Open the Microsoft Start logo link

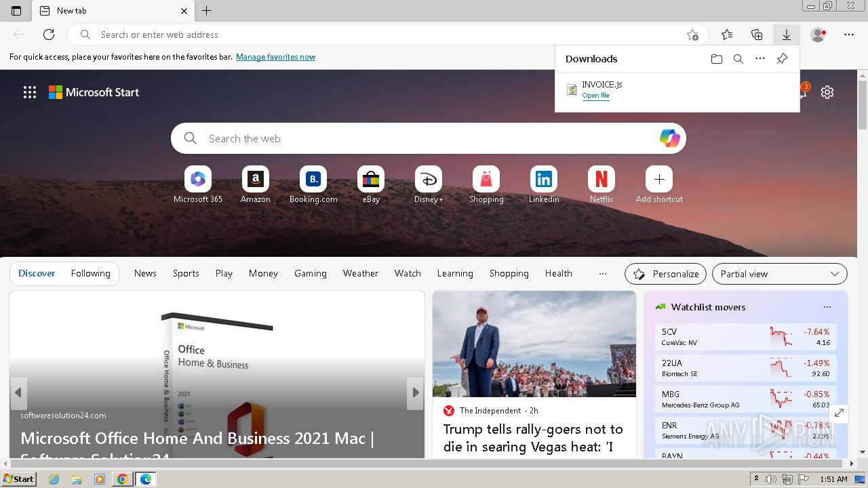pos(94,92)
